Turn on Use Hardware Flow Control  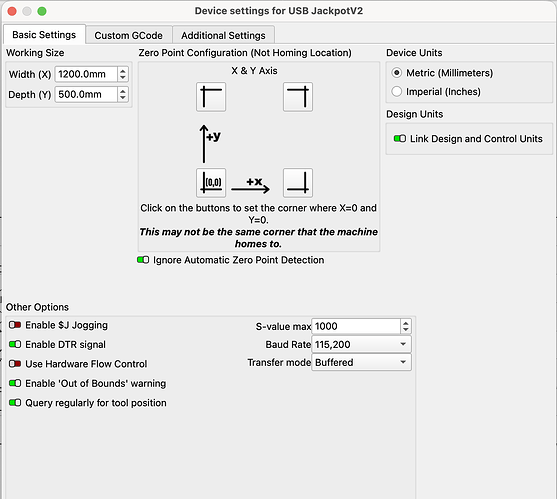tap(15, 364)
